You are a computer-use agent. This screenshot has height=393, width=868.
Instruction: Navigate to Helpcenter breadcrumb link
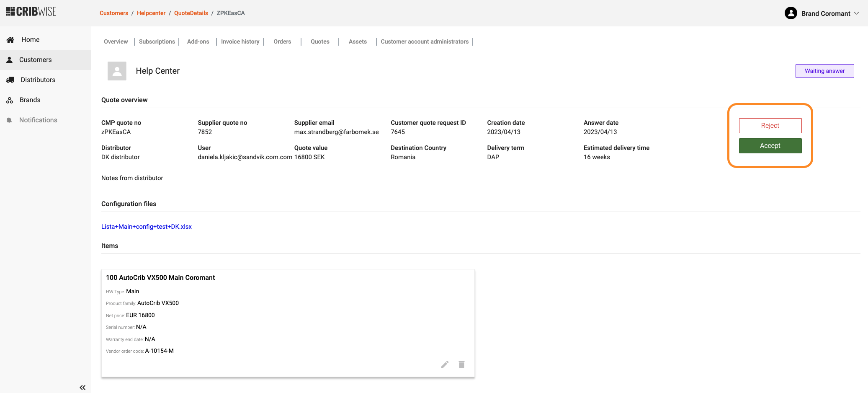click(151, 13)
